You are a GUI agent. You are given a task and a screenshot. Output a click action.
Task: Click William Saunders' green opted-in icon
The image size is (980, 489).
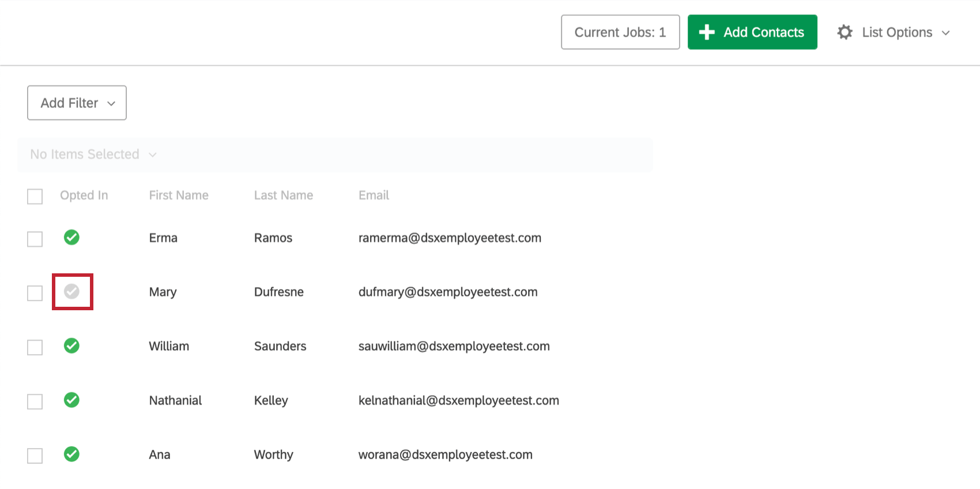click(71, 346)
